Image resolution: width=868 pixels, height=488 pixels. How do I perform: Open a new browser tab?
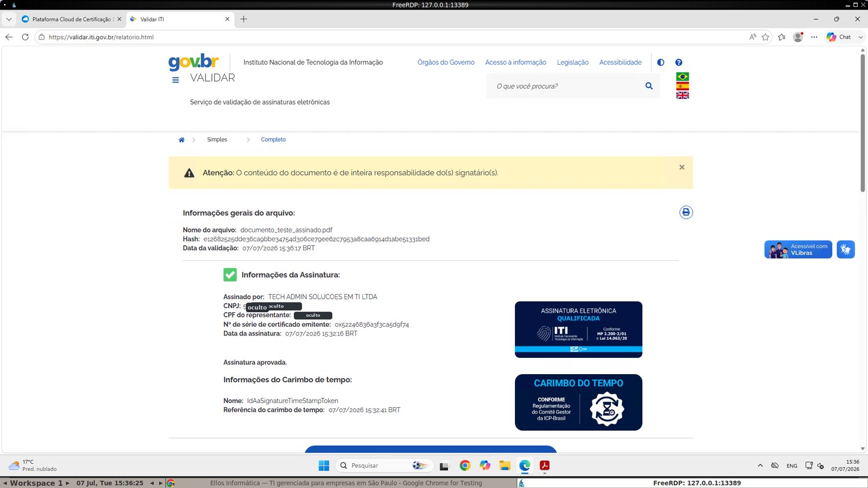pyautogui.click(x=244, y=19)
